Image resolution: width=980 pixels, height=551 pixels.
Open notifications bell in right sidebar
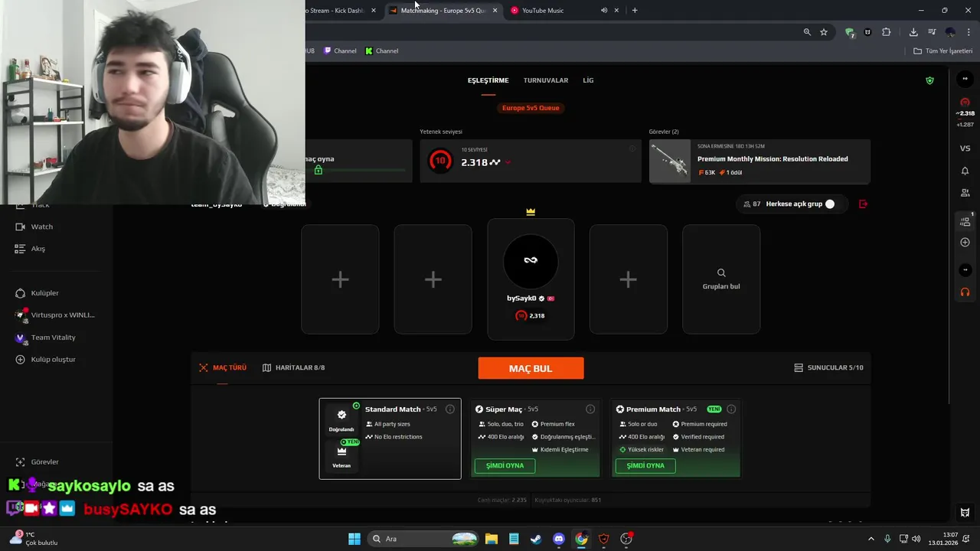[965, 171]
